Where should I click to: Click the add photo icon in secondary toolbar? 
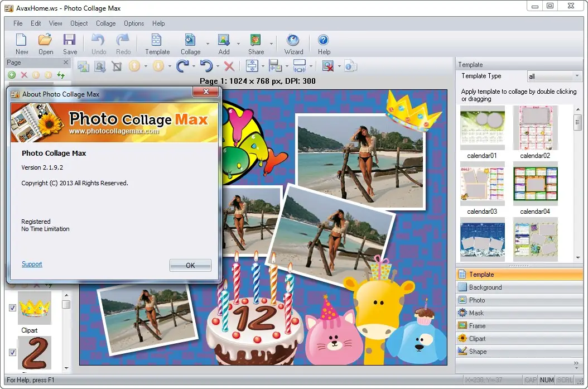[83, 66]
